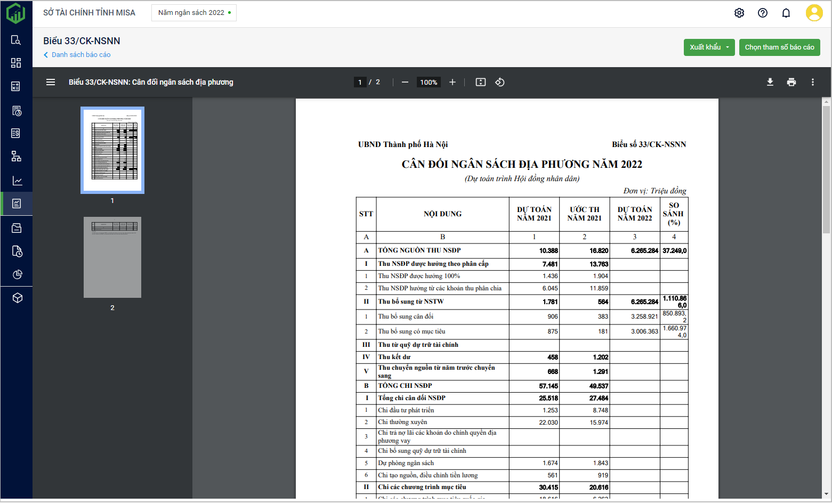
Task: Expand the Xuất khẩu dropdown button
Action: tap(709, 47)
